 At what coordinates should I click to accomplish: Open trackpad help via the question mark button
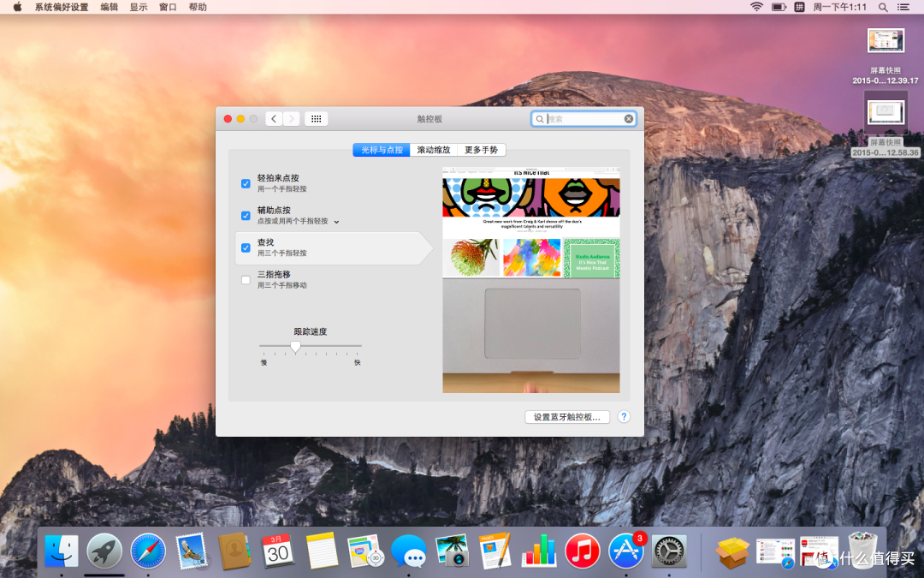point(624,416)
